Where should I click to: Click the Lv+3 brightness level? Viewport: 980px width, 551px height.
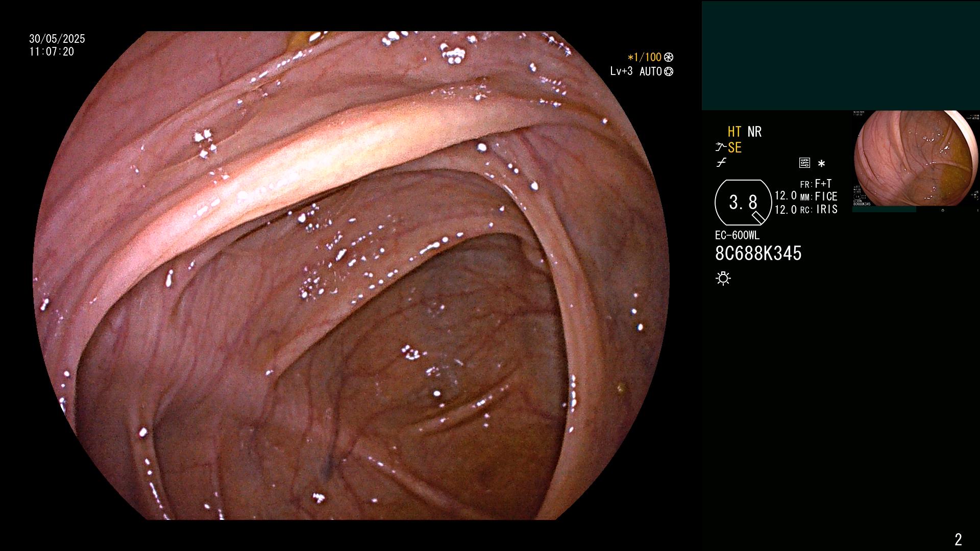tap(621, 71)
